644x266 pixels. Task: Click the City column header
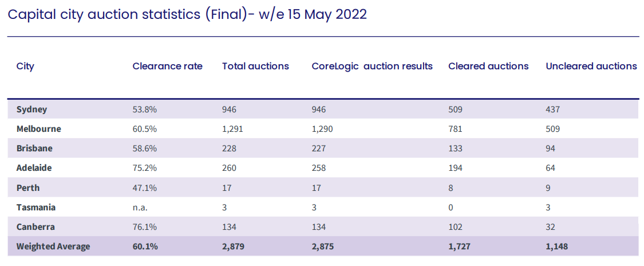click(25, 66)
